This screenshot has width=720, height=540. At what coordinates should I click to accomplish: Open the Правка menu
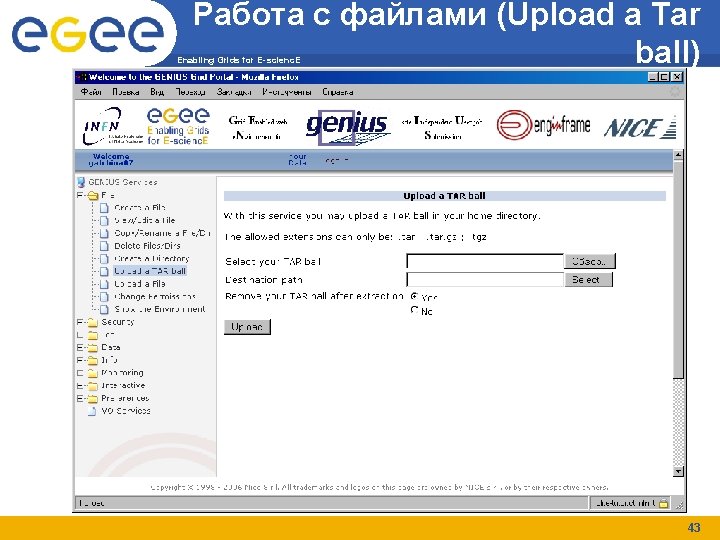tap(126, 92)
